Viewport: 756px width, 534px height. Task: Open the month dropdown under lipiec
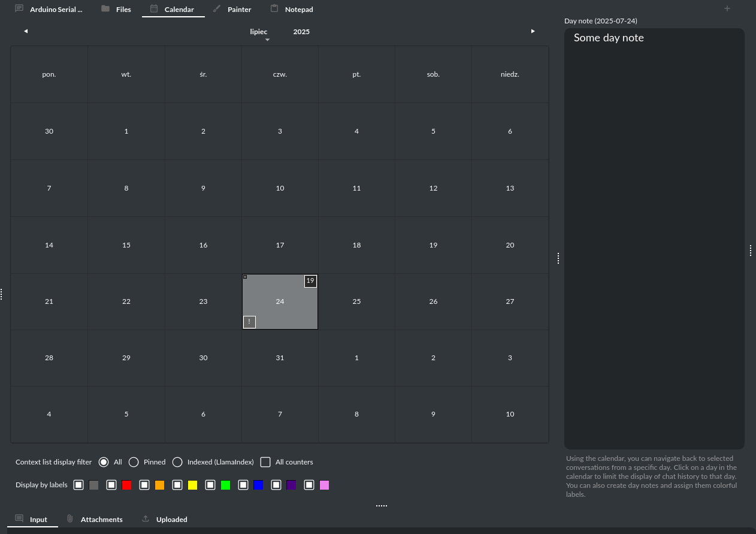coord(267,40)
